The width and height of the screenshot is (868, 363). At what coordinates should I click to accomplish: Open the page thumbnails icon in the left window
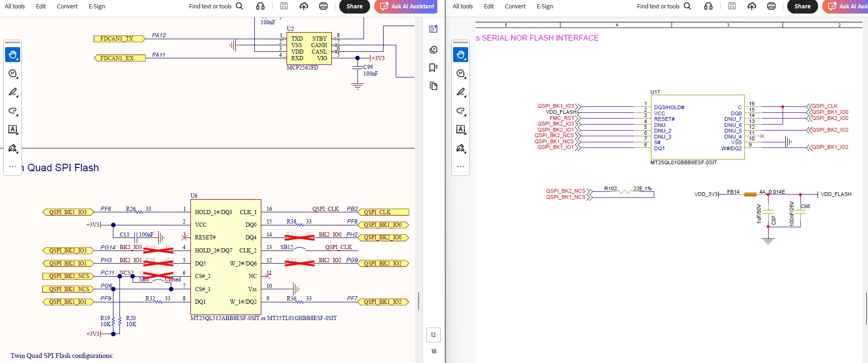[x=433, y=86]
